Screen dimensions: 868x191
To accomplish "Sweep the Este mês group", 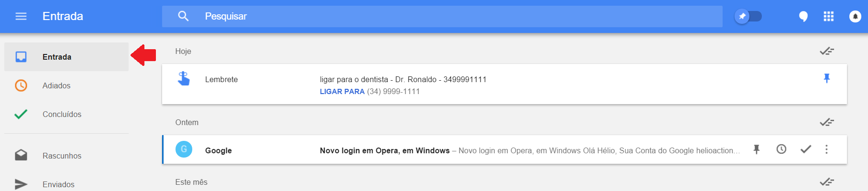I will (x=827, y=181).
